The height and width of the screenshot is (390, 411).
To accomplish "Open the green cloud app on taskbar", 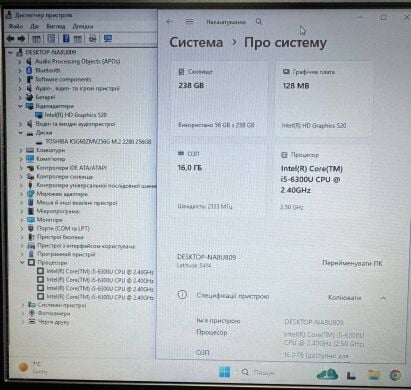I will pos(327,374).
